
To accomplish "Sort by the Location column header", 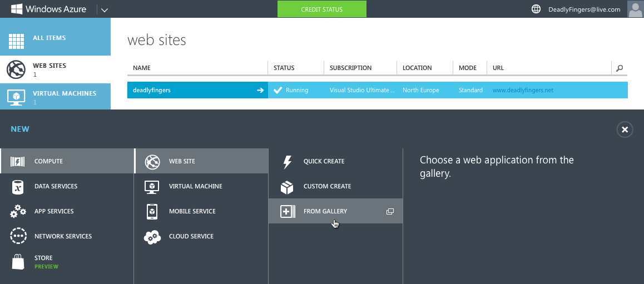I will coord(417,68).
